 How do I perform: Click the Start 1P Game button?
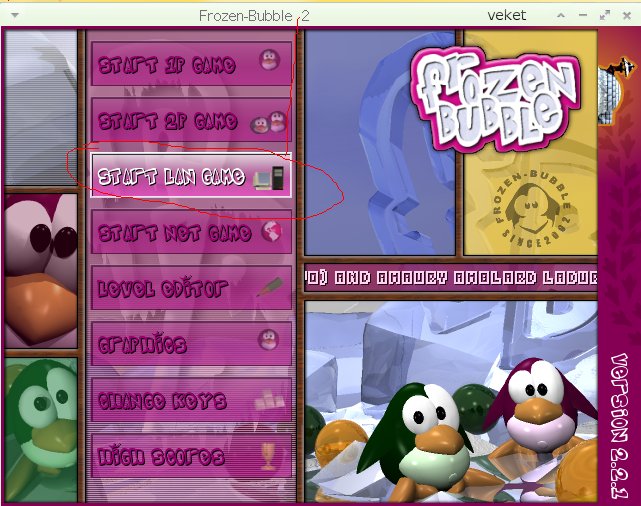[x=191, y=63]
